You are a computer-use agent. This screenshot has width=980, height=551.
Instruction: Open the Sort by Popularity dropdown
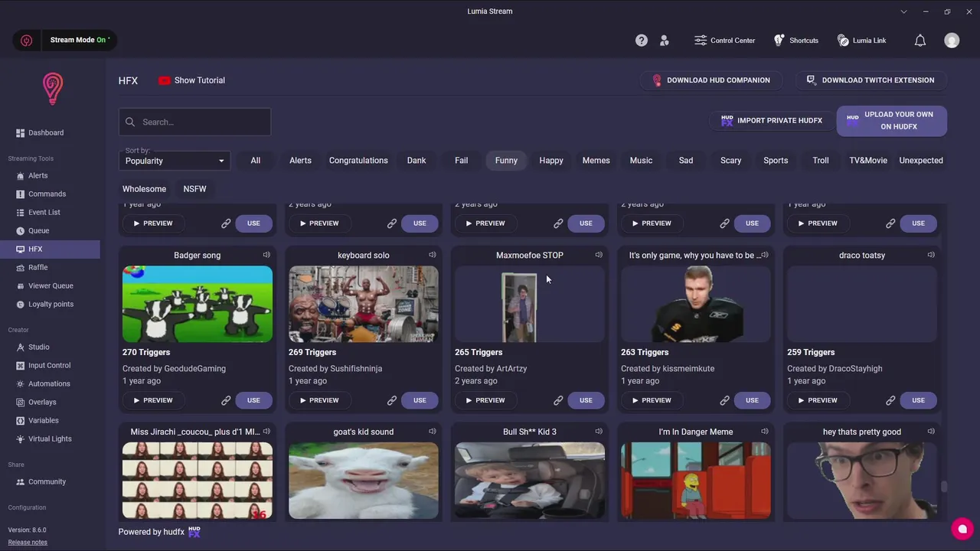175,160
